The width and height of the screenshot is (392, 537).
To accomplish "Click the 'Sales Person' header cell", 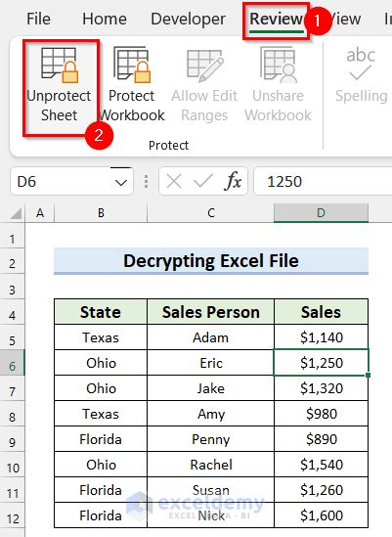I will [210, 312].
